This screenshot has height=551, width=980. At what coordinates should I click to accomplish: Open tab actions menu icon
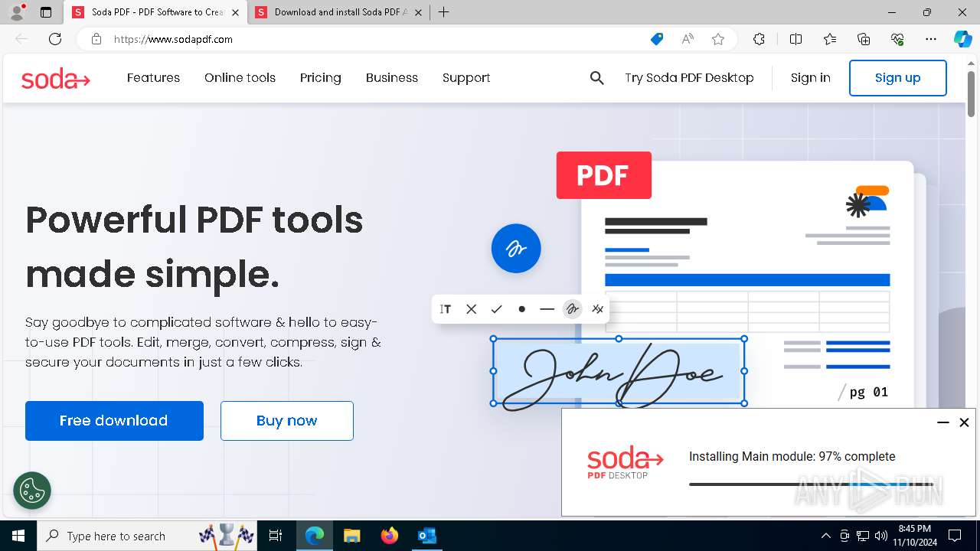[x=46, y=12]
